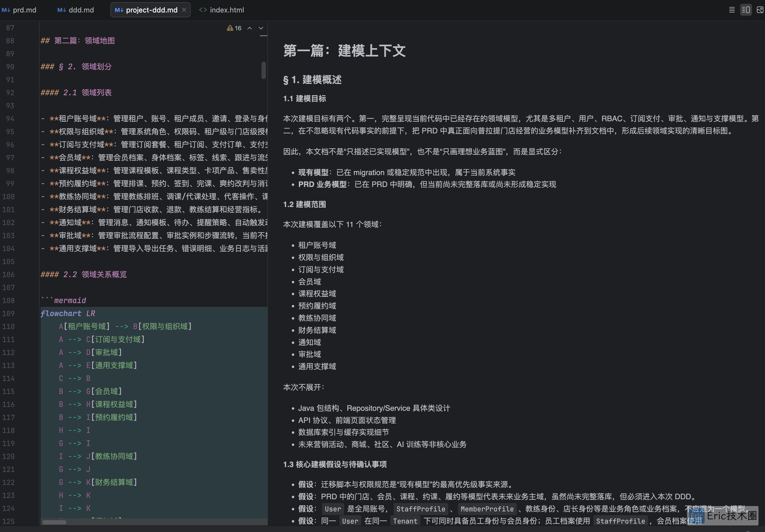765x532 pixels.
Task: Click the 'flowchart LR' code line
Action: tap(68, 313)
